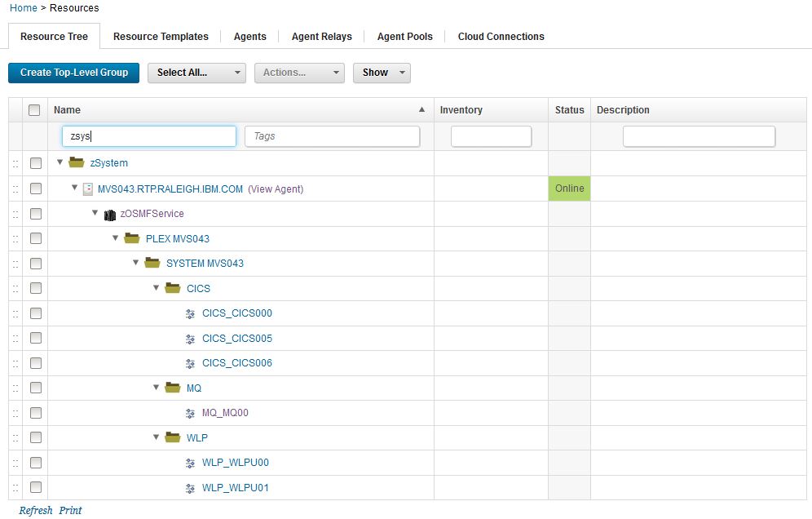This screenshot has height=519, width=812.
Task: Collapse the PLEX MVS043 tree node
Action: [116, 238]
